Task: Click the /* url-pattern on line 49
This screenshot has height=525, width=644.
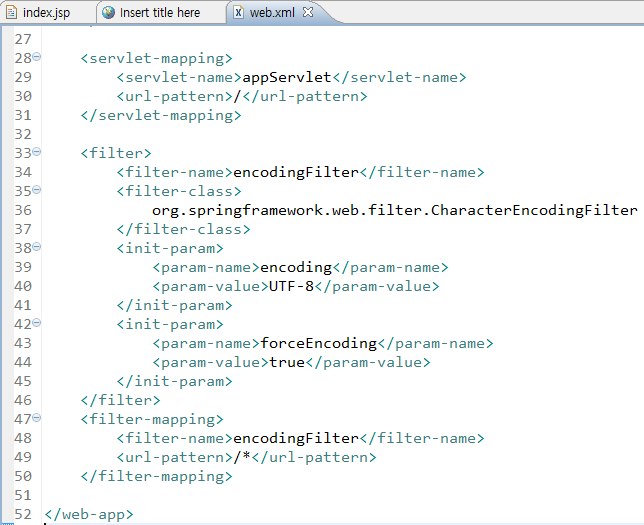Action: 242,457
